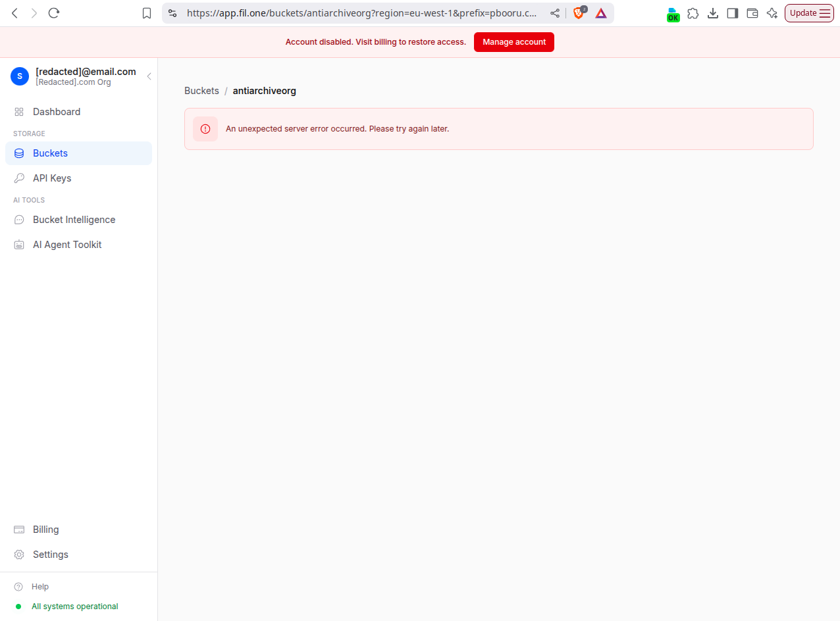Open the extensions puzzle icon
This screenshot has width=840, height=621.
point(693,13)
